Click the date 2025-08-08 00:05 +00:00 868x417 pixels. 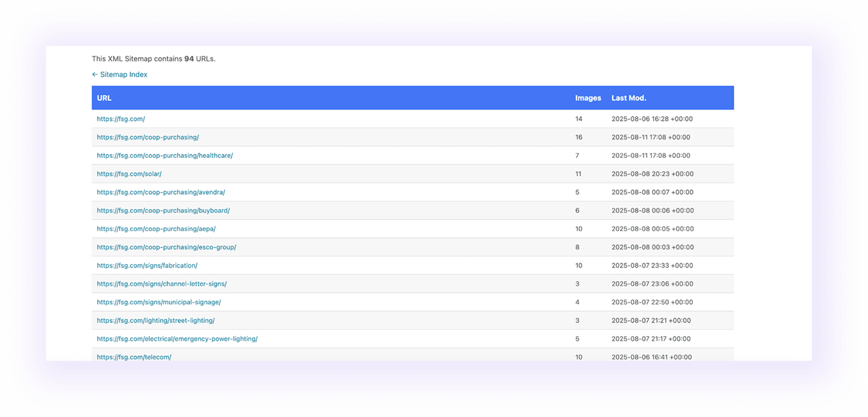tap(653, 229)
